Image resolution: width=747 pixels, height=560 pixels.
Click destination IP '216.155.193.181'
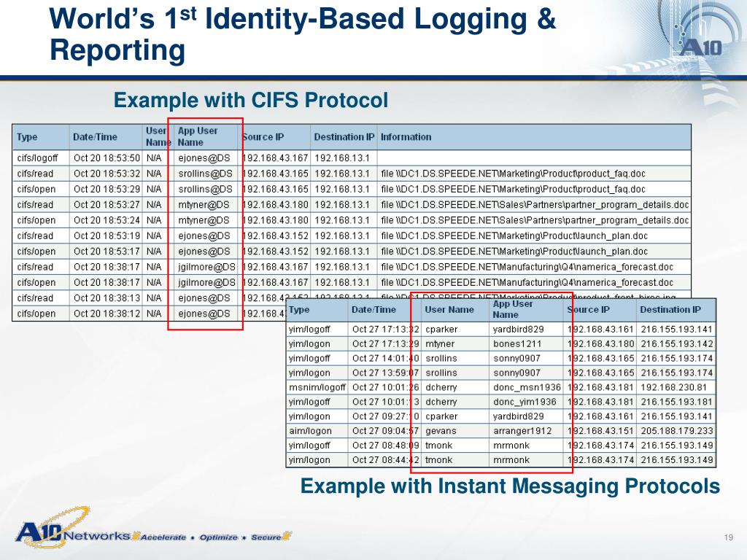(676, 402)
